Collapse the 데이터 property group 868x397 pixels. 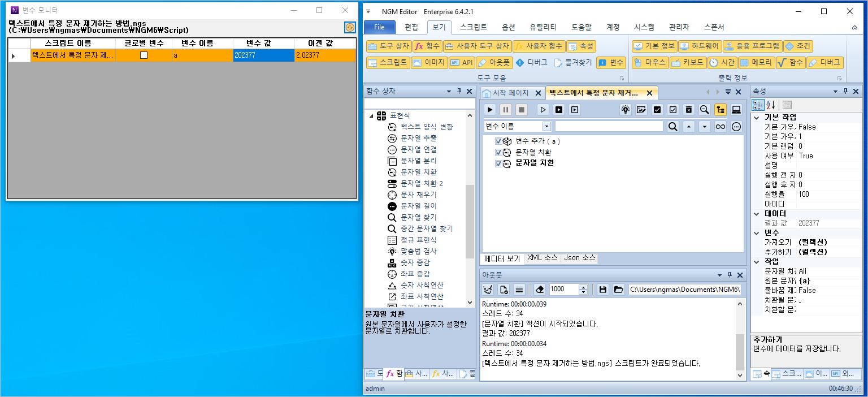757,214
